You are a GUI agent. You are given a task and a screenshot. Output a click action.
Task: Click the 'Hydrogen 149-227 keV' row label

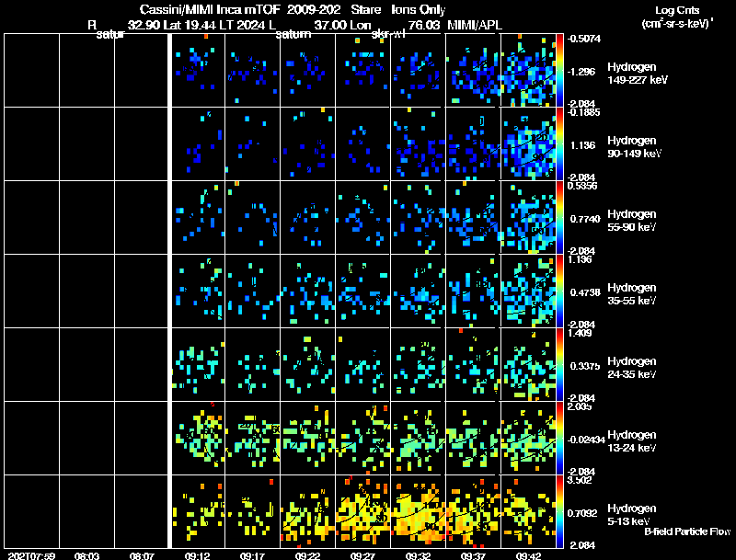point(638,74)
